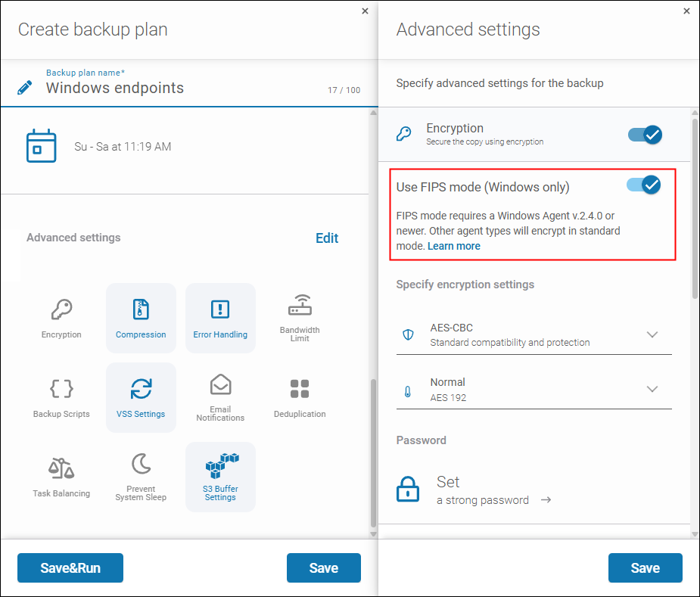Click the pencil icon beside plan name
This screenshot has width=700, height=597.
24,88
